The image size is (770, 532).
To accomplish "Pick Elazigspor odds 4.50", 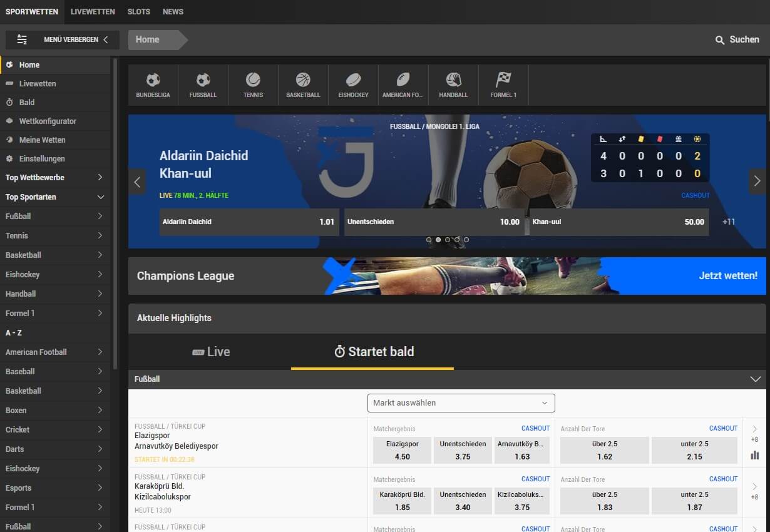I will (x=402, y=450).
